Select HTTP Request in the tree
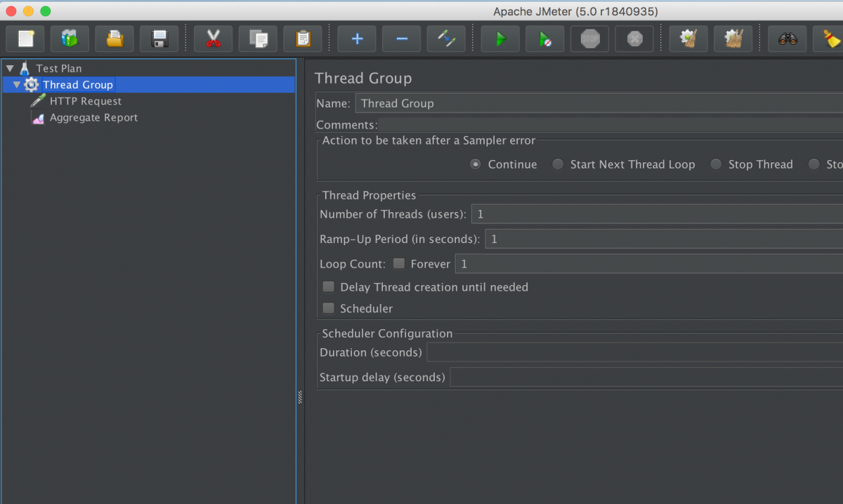 (86, 101)
